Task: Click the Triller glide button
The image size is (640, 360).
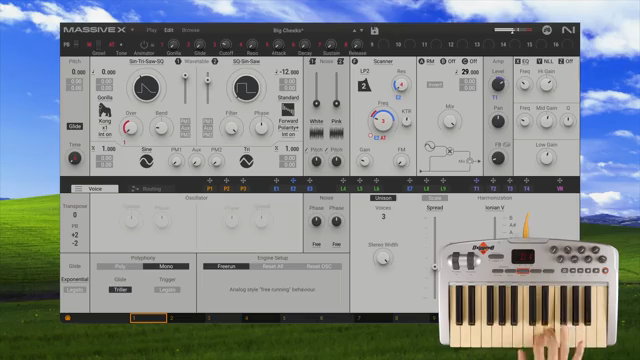Action: (x=120, y=289)
